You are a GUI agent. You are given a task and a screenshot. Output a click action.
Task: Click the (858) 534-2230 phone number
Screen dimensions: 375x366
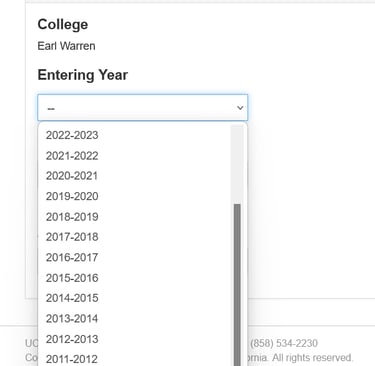284,343
